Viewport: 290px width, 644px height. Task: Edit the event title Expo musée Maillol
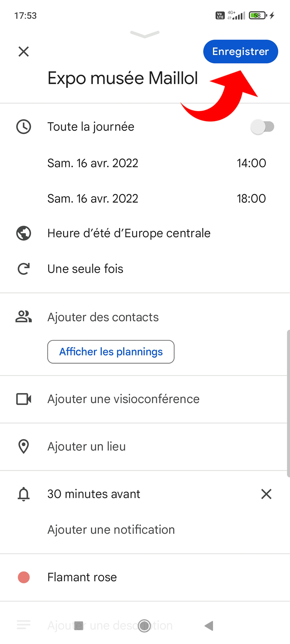click(123, 78)
